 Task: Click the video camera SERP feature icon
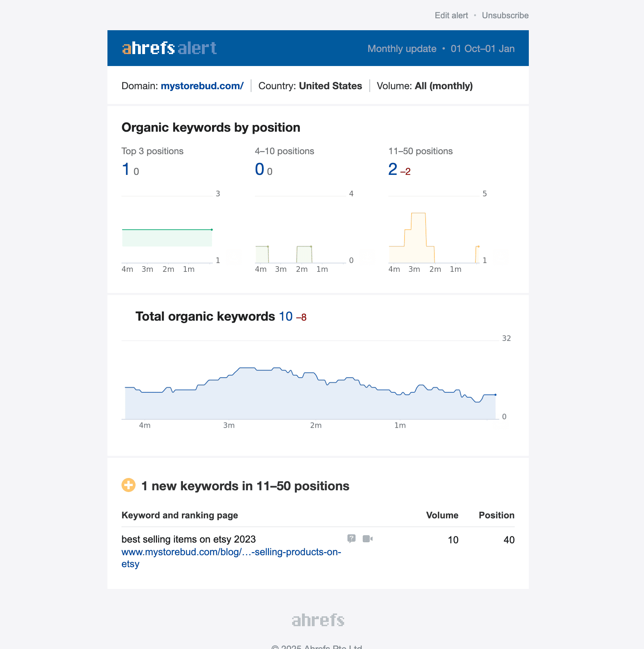(x=367, y=538)
